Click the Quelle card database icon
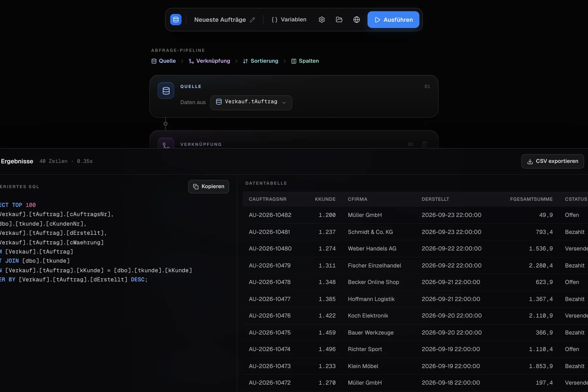This screenshot has width=588, height=392. [166, 91]
